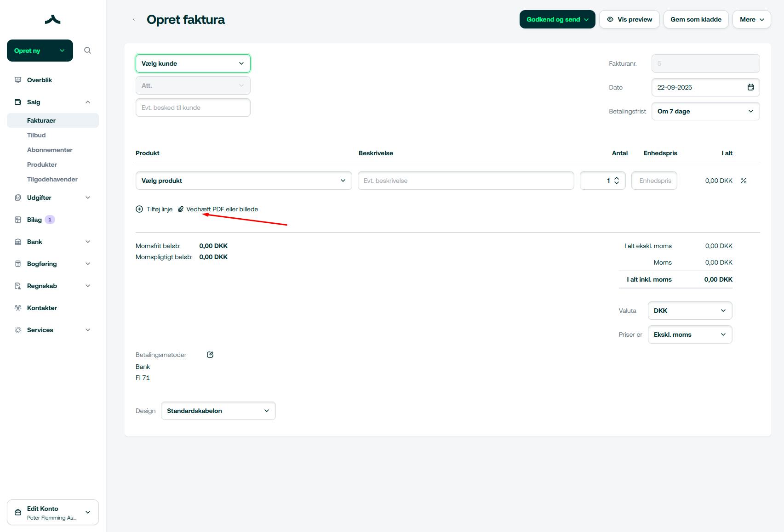Edit Betalingsmetoder with the pencil icon
Image resolution: width=784 pixels, height=532 pixels.
(x=210, y=355)
